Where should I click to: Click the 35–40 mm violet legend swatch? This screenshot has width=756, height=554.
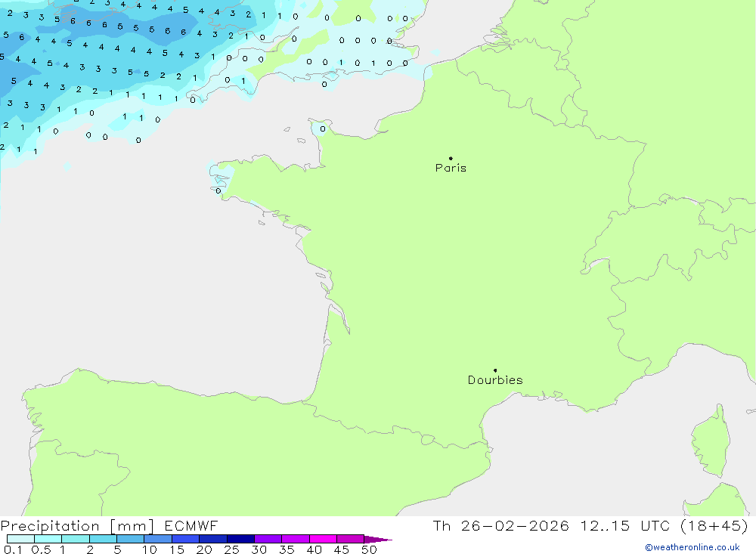pos(295,539)
